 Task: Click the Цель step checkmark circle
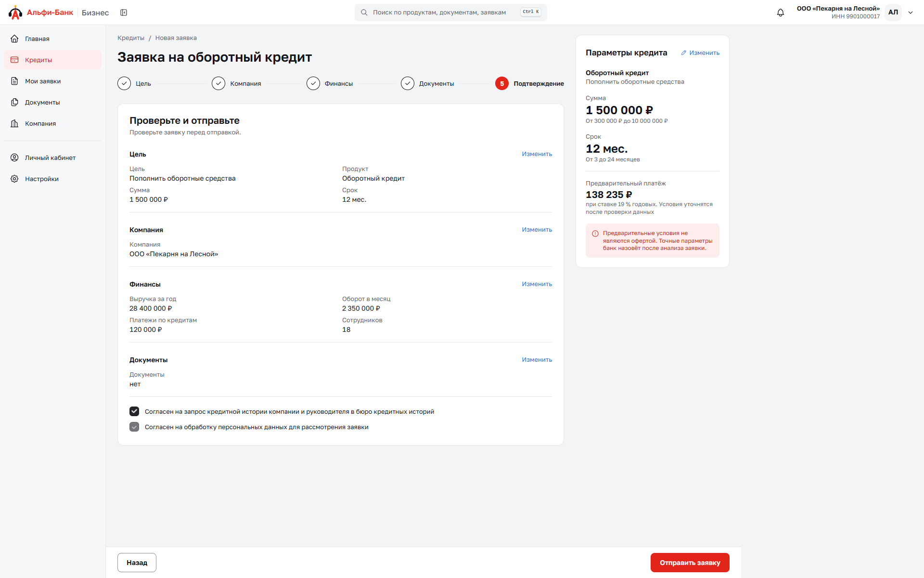pos(124,83)
